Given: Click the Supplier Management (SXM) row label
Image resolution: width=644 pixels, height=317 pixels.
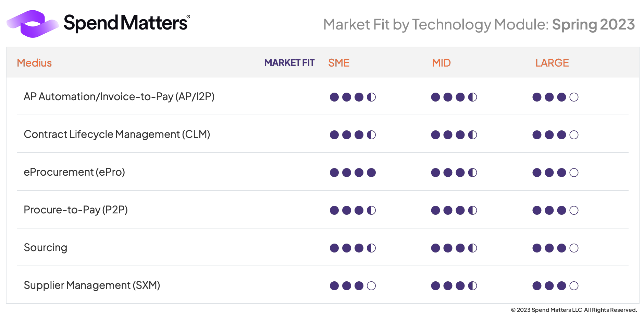Looking at the screenshot, I should pyautogui.click(x=92, y=285).
